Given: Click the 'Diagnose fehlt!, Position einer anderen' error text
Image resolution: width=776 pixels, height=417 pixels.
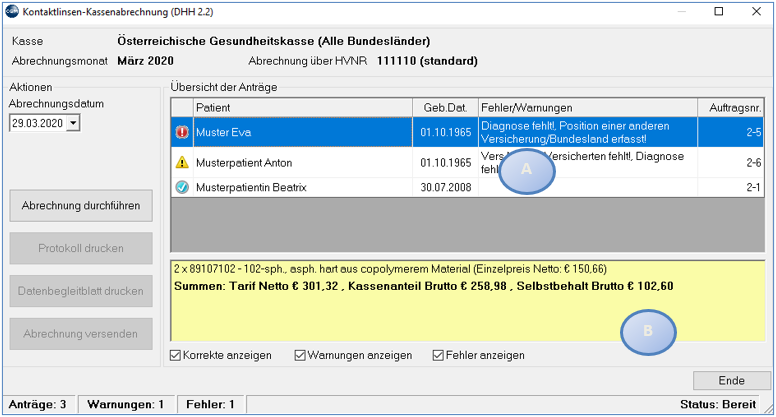Looking at the screenshot, I should tap(575, 126).
